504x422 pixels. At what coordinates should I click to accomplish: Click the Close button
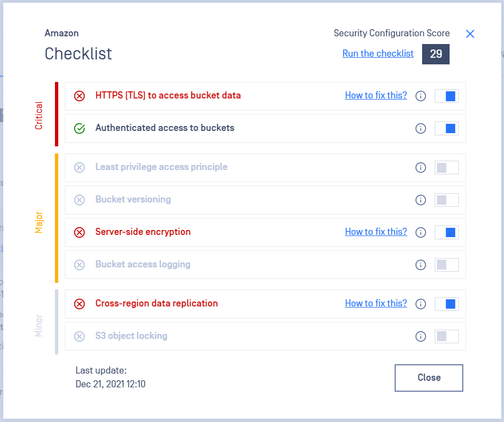click(428, 377)
